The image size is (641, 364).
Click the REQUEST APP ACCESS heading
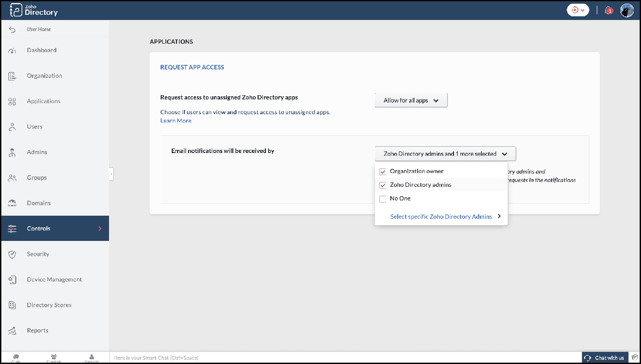[192, 67]
